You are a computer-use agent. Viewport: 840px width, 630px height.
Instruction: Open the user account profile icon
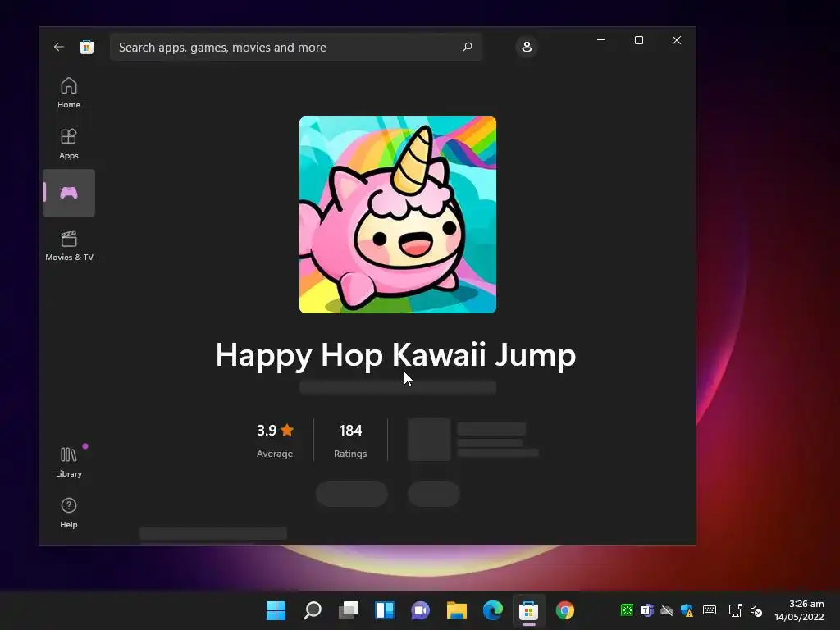click(x=527, y=47)
